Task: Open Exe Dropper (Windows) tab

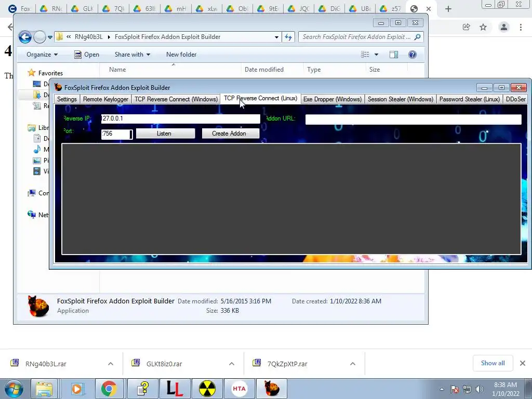Action: [x=332, y=99]
